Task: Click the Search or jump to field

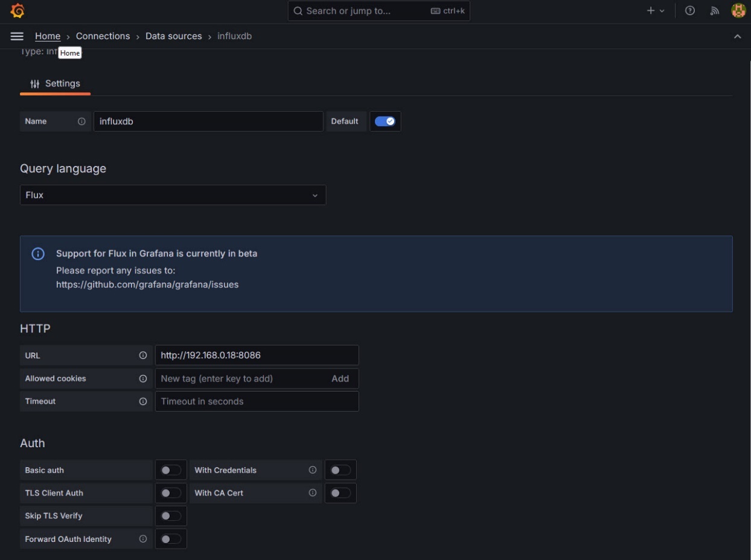Action: pos(379,10)
